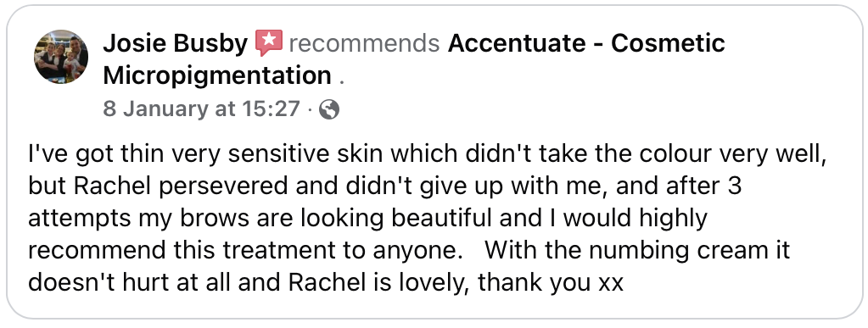The image size is (868, 328).
Task: Click "Rachel is lovely" in last line
Action: tap(379, 282)
